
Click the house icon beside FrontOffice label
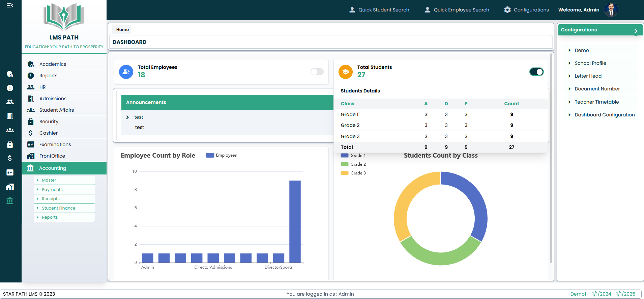coord(31,156)
